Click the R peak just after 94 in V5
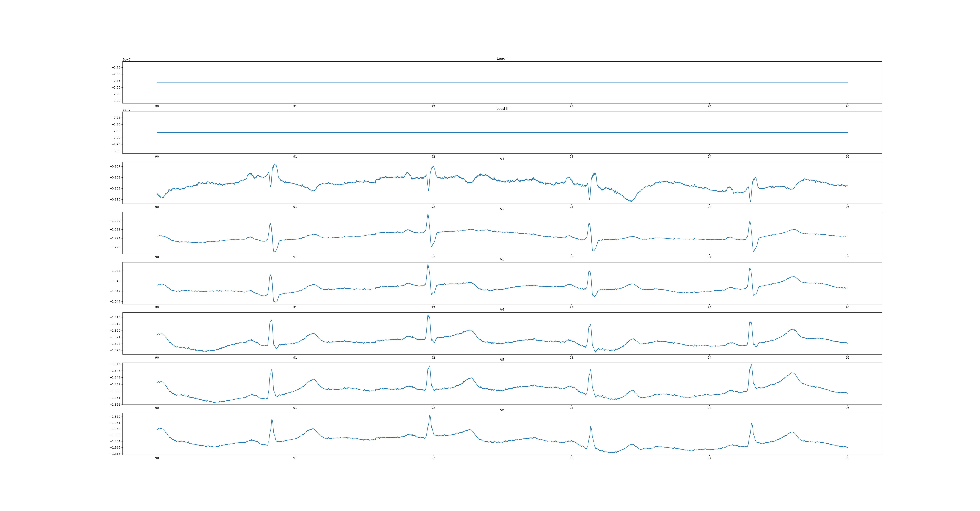The width and height of the screenshot is (980, 511). pos(751,365)
